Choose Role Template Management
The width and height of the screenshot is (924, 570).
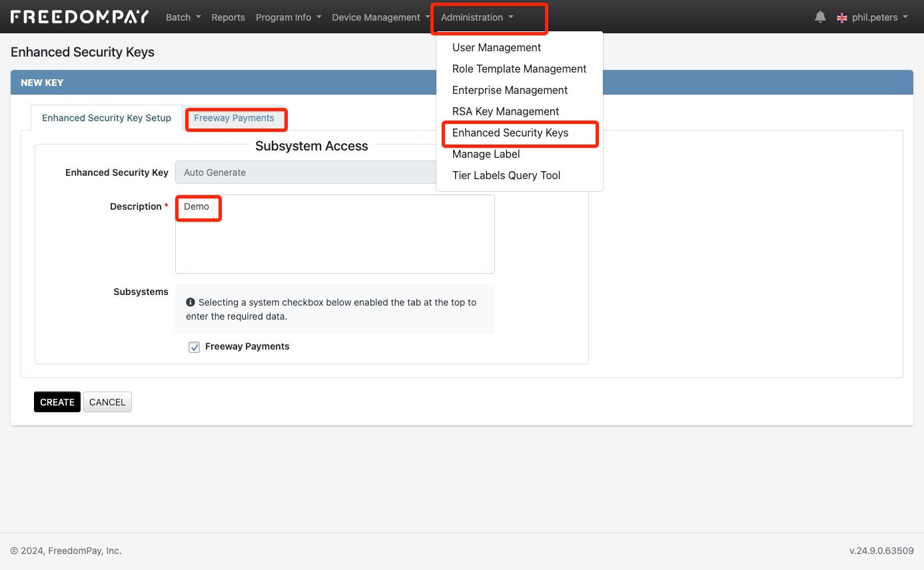520,69
